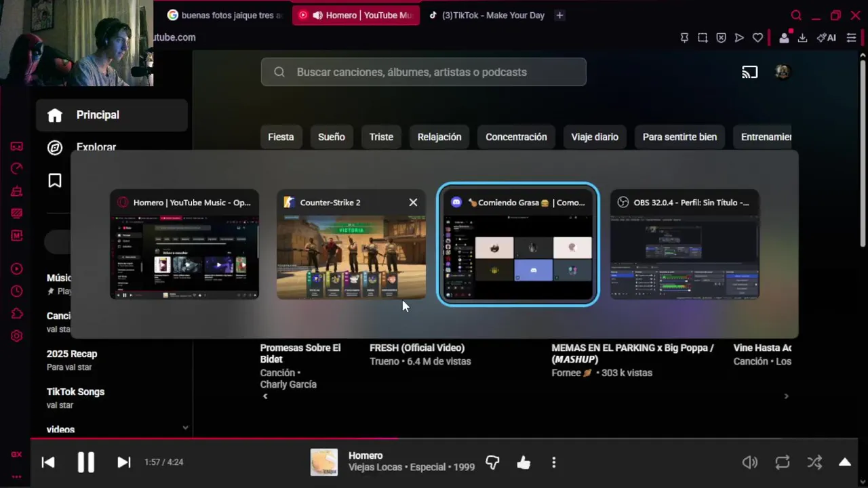Filter by the Para sentirte bien chip
The image size is (868, 488).
pyautogui.click(x=679, y=137)
